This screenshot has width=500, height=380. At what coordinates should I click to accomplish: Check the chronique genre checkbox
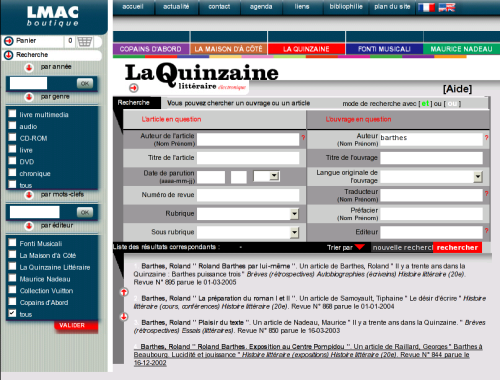click(12, 172)
